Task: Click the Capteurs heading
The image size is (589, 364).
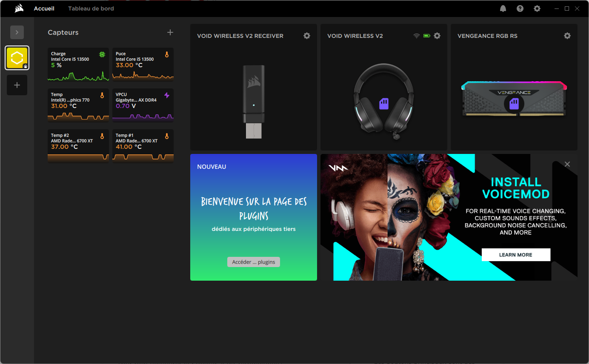Action: (x=63, y=32)
